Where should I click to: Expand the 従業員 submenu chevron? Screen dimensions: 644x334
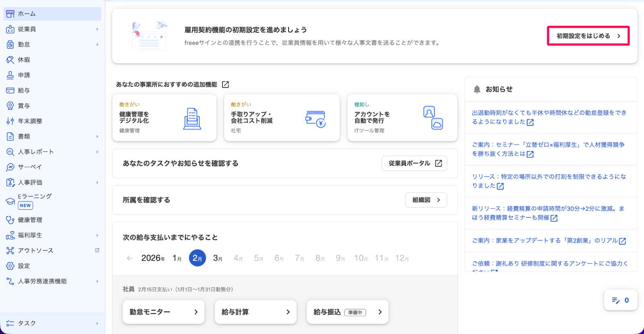click(x=97, y=29)
